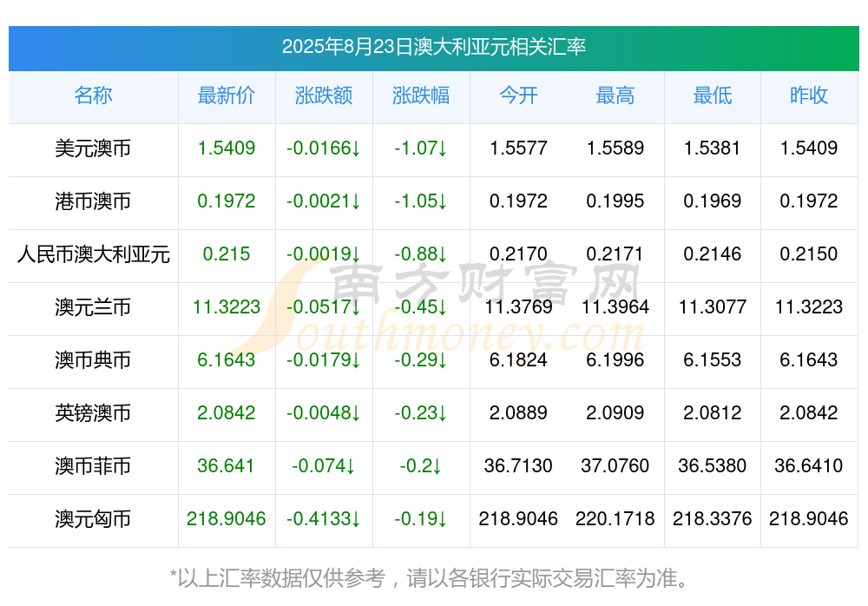The height and width of the screenshot is (606, 868).
Task: Select the 港币澳币 row name
Action: pos(93,201)
